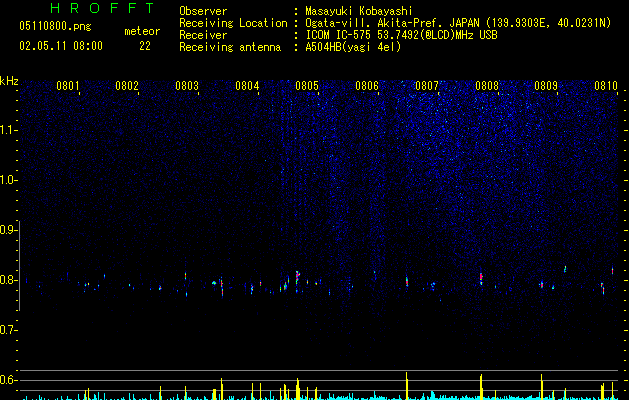Click the 0802 time marker
Screen dimensions: 629x400
[x=127, y=86]
